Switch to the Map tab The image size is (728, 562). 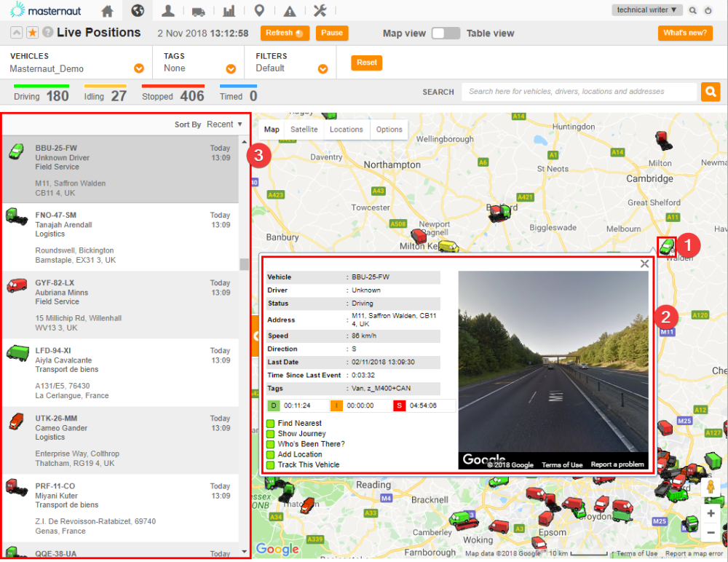272,130
